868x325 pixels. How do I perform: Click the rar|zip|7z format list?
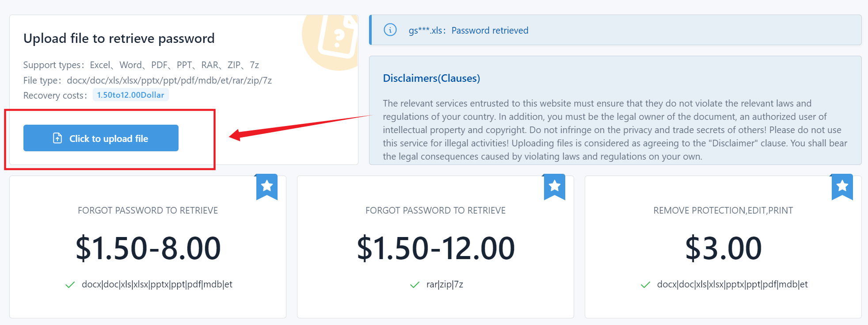[x=445, y=284]
